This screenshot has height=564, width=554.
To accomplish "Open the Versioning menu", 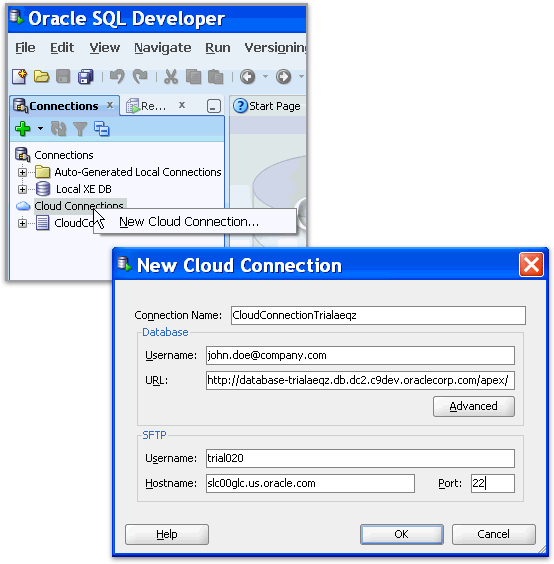I will (x=275, y=47).
